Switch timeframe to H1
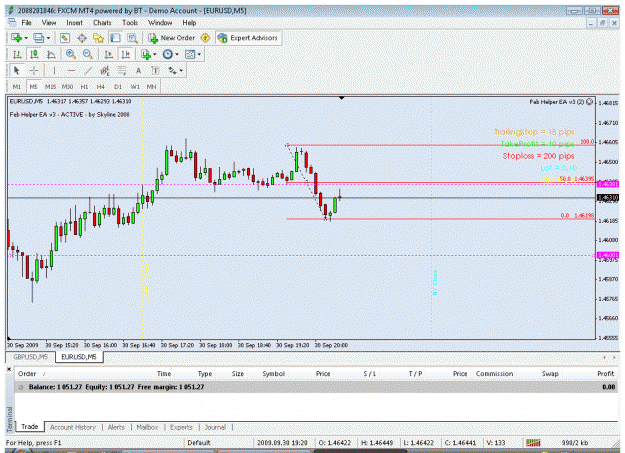The width and height of the screenshot is (625, 453). click(x=85, y=87)
